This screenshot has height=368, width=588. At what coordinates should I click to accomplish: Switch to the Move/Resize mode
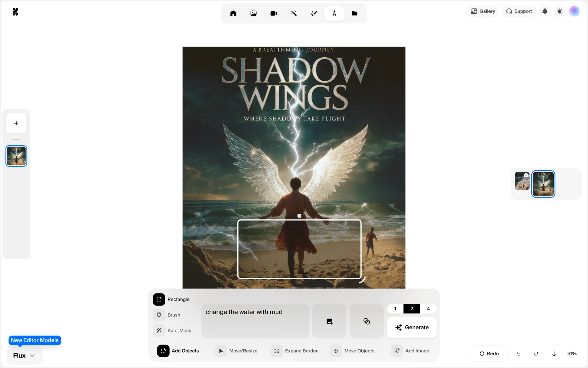(x=236, y=351)
